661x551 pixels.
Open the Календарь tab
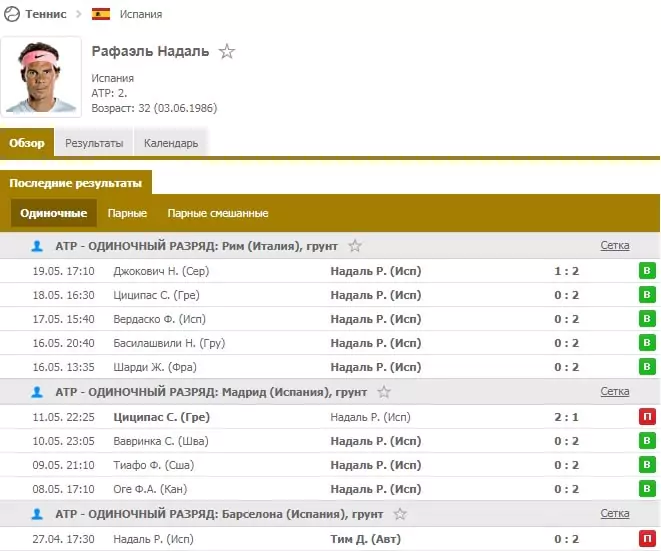[x=171, y=143]
